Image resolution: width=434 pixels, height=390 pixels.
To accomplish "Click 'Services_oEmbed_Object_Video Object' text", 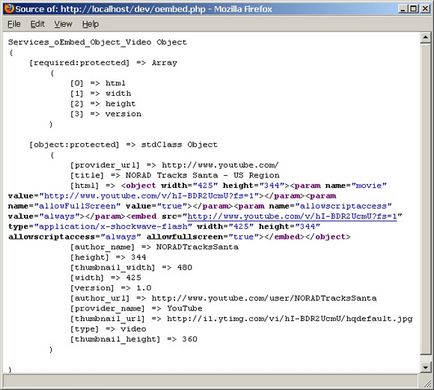I will click(97, 42).
